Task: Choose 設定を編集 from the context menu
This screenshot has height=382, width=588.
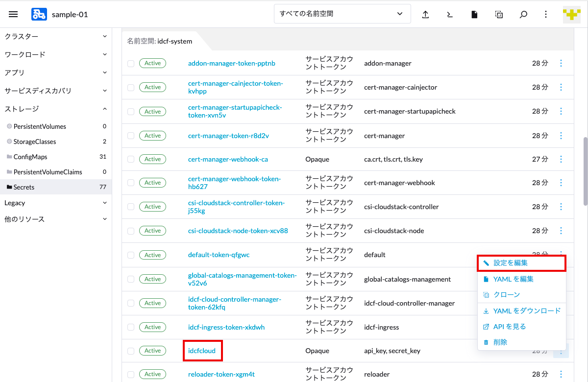Action: tap(522, 263)
